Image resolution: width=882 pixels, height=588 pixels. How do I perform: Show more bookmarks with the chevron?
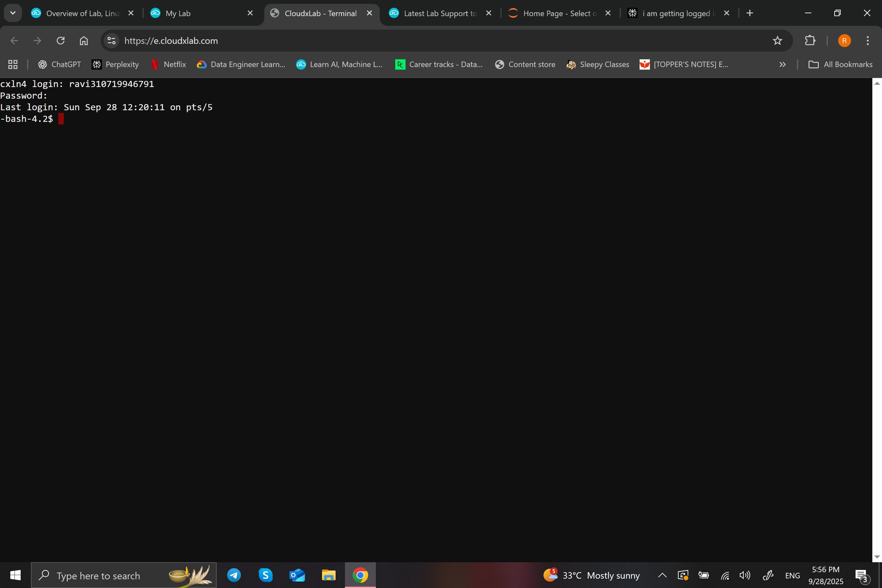tap(782, 64)
